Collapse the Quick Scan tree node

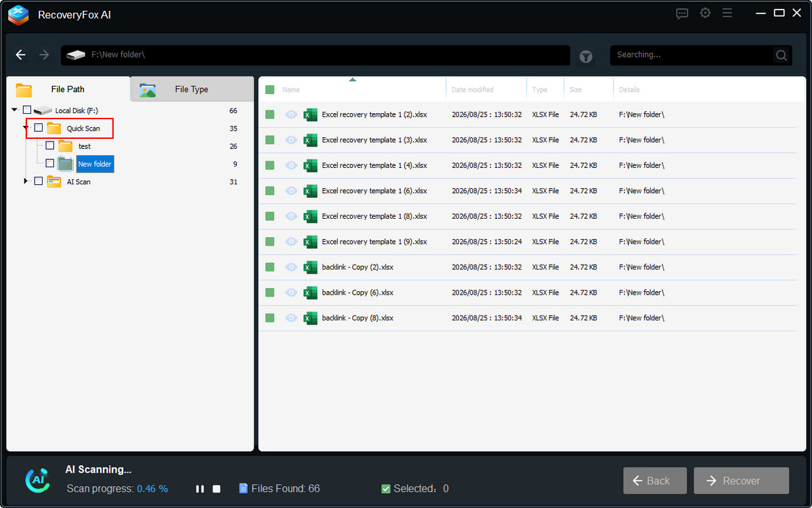click(26, 127)
